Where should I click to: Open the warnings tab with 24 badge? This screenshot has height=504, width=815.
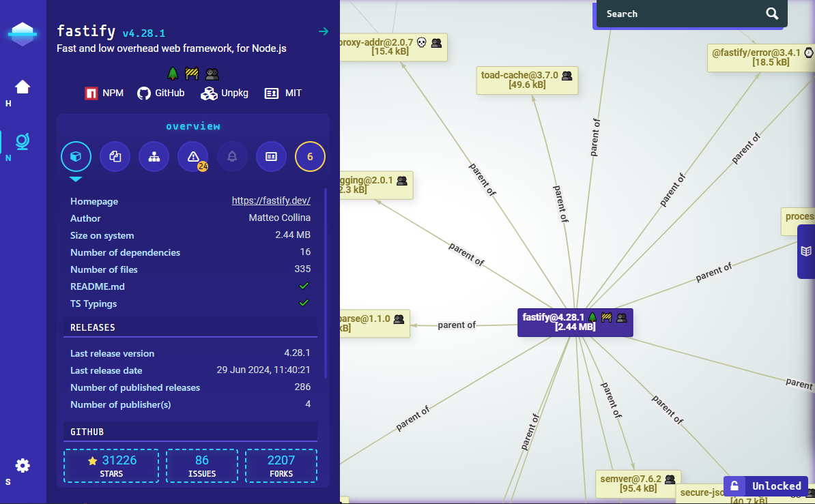[193, 156]
